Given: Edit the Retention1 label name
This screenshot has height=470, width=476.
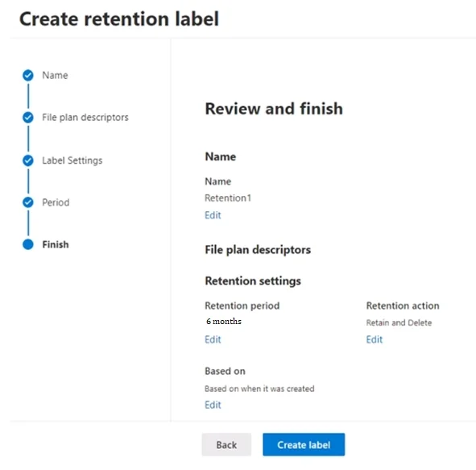Looking at the screenshot, I should 213,215.
